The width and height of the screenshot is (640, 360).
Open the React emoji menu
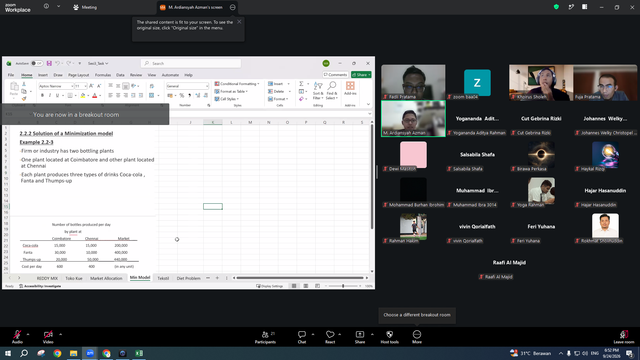point(330,337)
